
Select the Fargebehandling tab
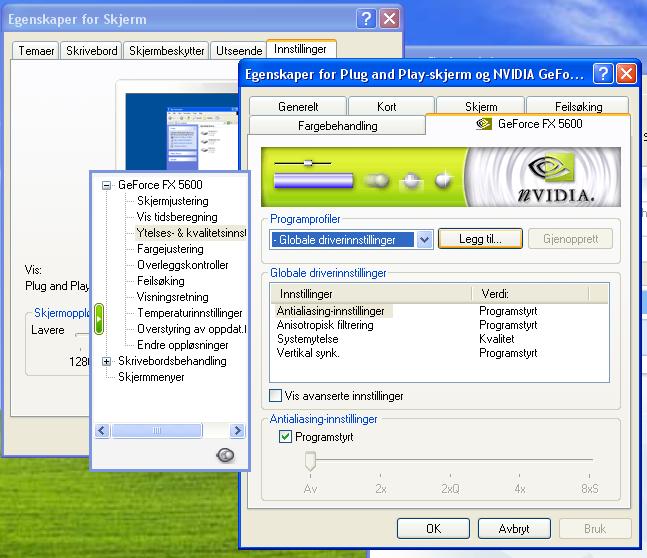coord(338,125)
